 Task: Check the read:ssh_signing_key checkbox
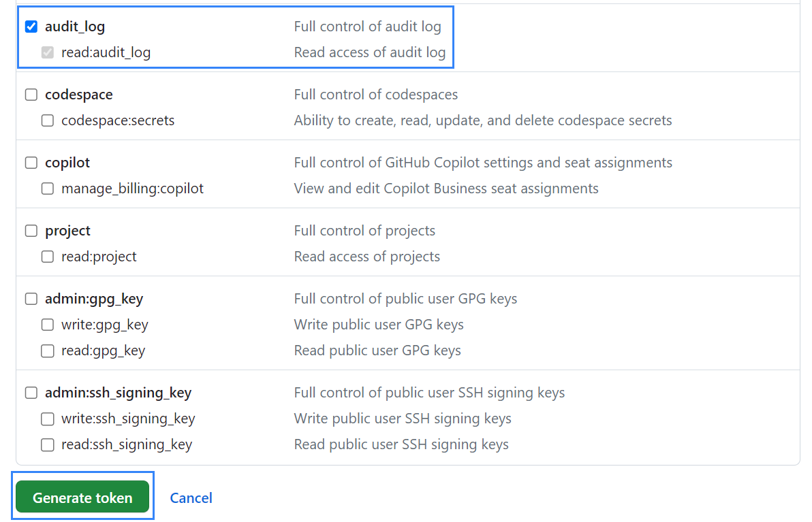tap(48, 444)
